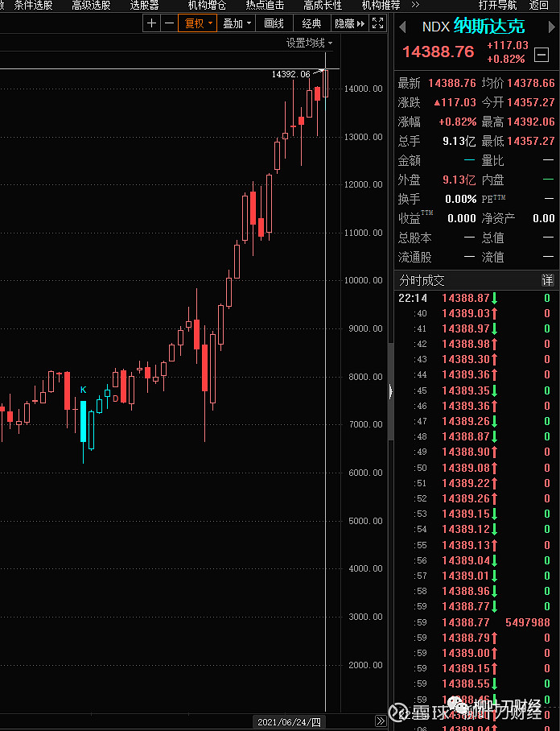560x731 pixels.
Task: Click 分时成交 panel header
Action: [422, 280]
